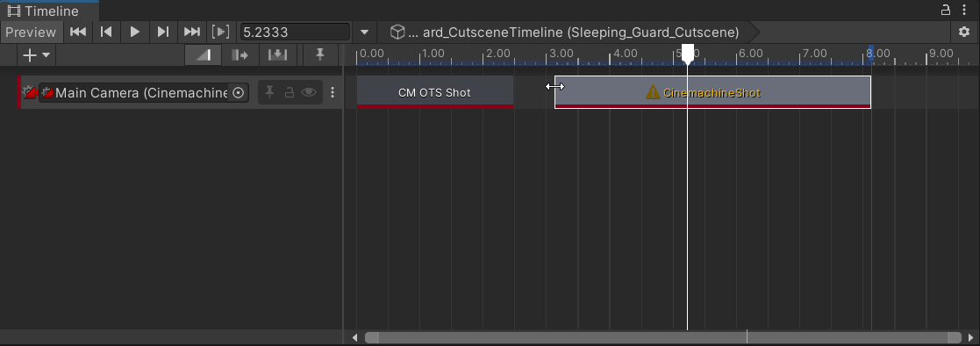Lock the Main Camera track

coord(289,92)
